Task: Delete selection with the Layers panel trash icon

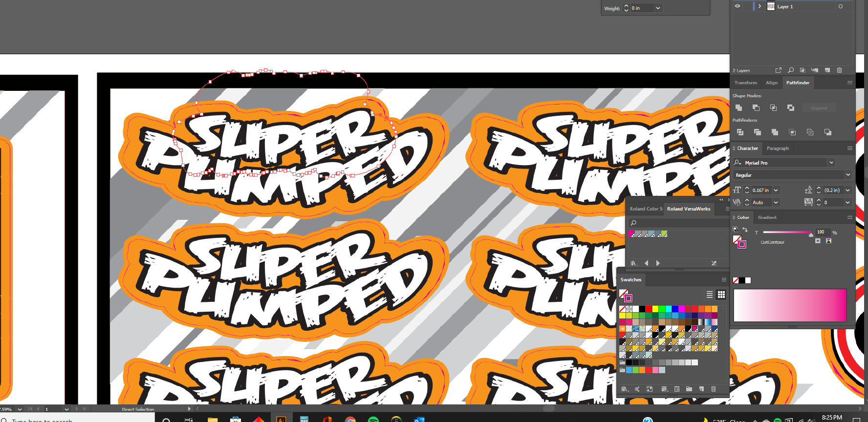Action: pos(840,70)
